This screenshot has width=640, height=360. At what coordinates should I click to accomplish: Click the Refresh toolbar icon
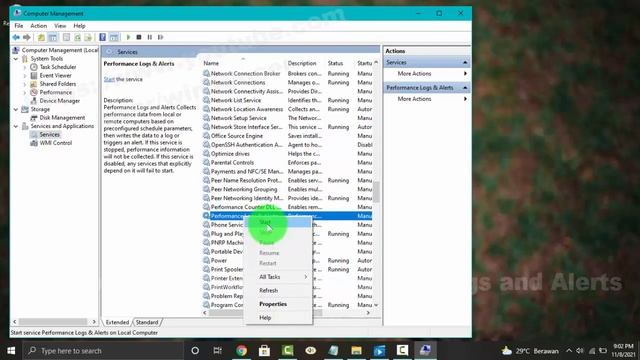coord(77,37)
